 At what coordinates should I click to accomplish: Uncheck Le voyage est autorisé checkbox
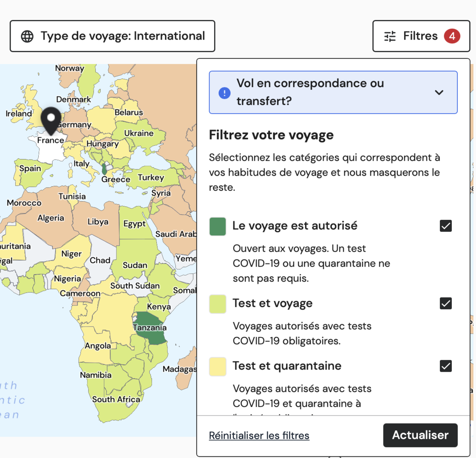[x=446, y=226]
